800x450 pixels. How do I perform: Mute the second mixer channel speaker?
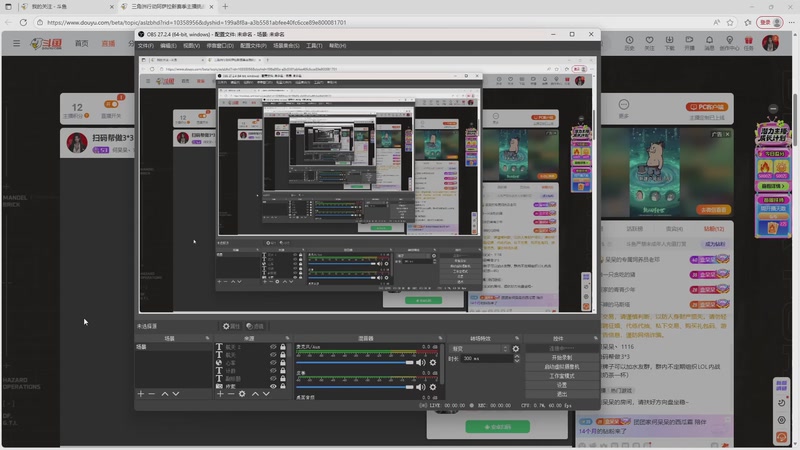(x=420, y=387)
